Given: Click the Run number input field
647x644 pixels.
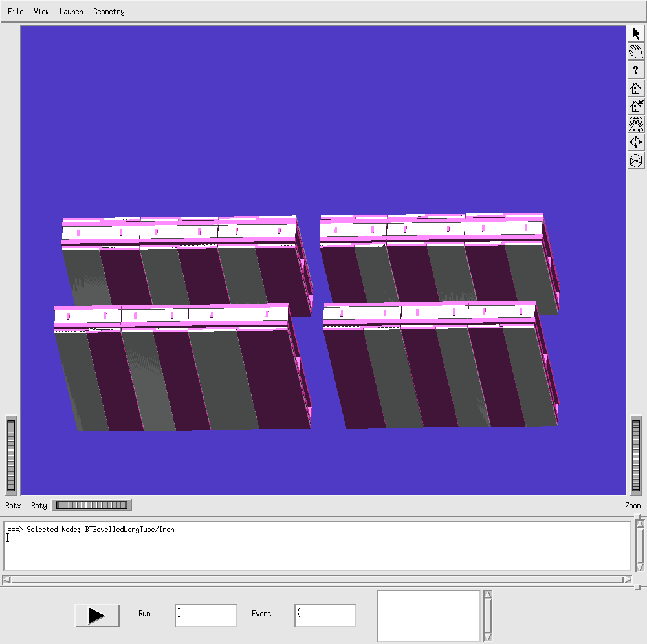Looking at the screenshot, I should [205, 616].
